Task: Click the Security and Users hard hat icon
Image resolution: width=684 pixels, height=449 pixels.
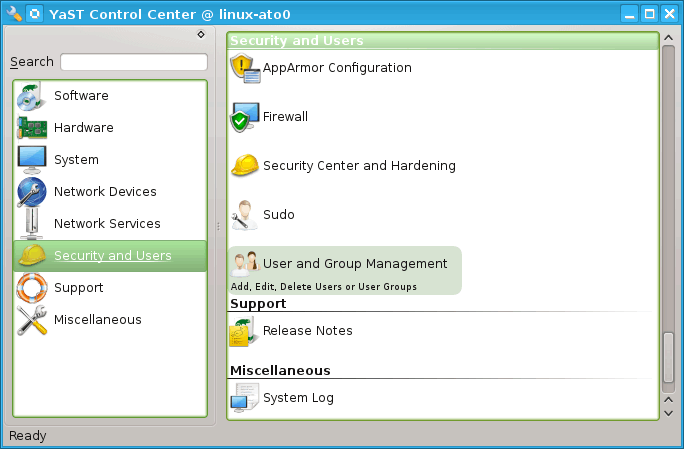Action: (32, 255)
